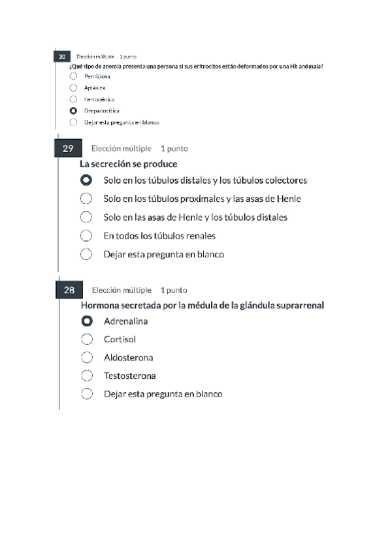
Task: Click the question 29 number badge
Action: [x=67, y=148]
